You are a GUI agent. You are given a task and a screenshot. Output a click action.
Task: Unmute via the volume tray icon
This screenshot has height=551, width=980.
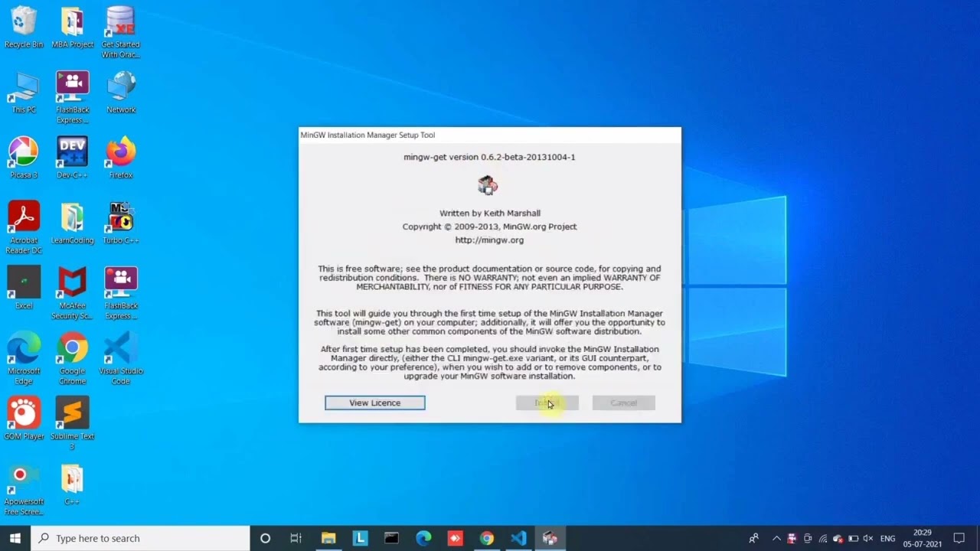click(x=867, y=539)
